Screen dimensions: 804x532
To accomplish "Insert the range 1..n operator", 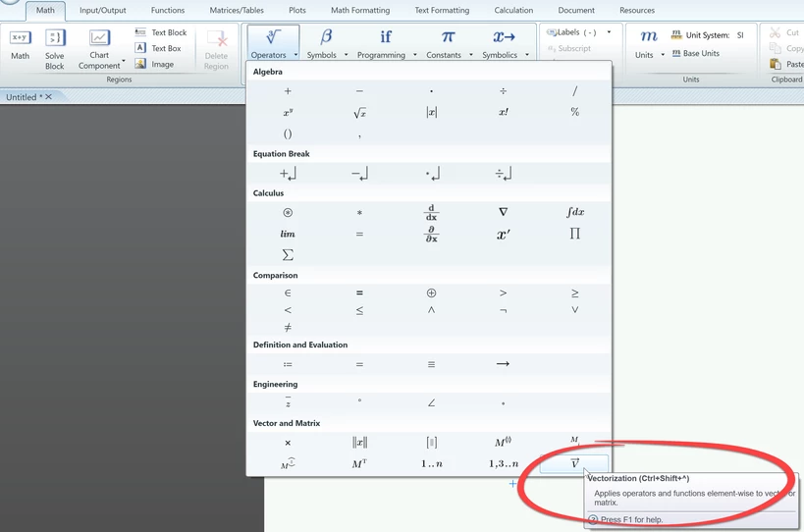I will click(x=432, y=464).
